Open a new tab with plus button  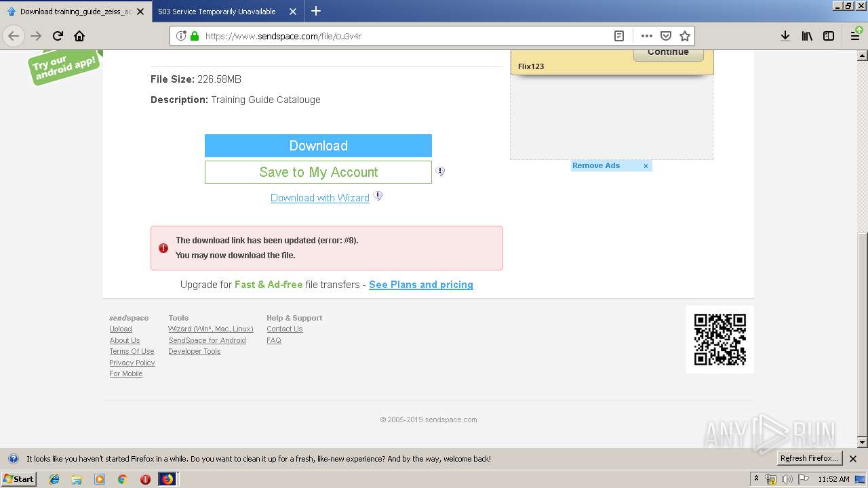pyautogui.click(x=316, y=11)
